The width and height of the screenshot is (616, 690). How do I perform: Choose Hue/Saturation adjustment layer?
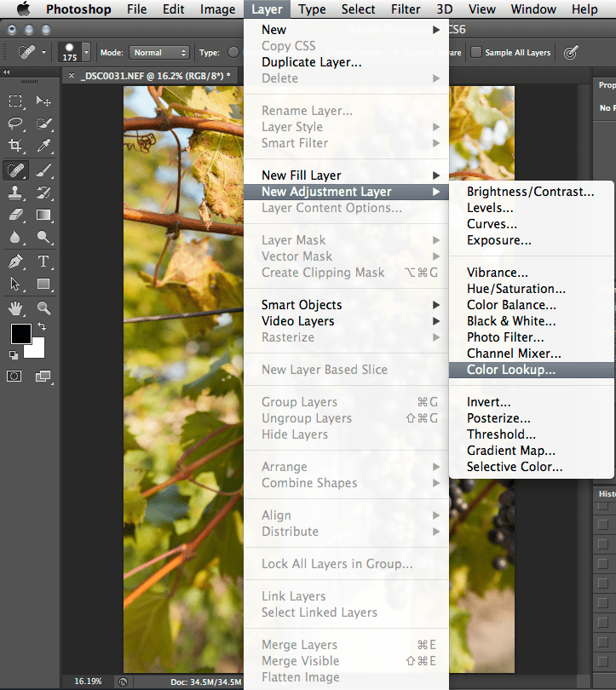(x=532, y=289)
